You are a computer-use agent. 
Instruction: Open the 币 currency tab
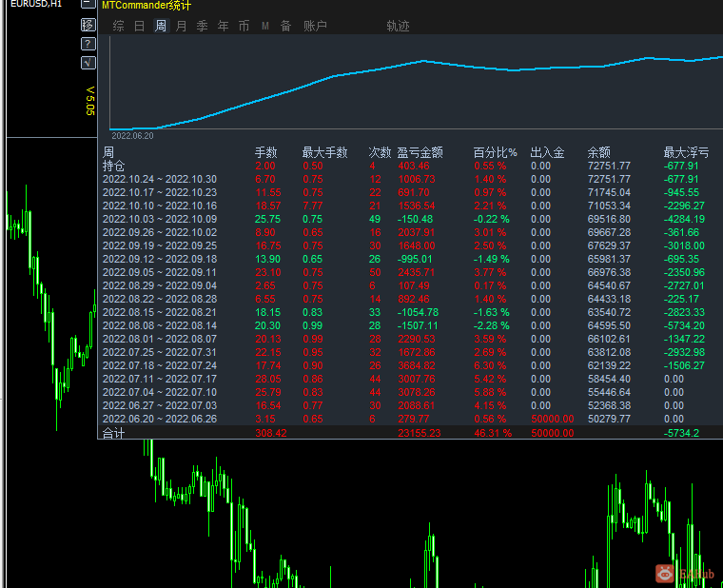pos(244,26)
